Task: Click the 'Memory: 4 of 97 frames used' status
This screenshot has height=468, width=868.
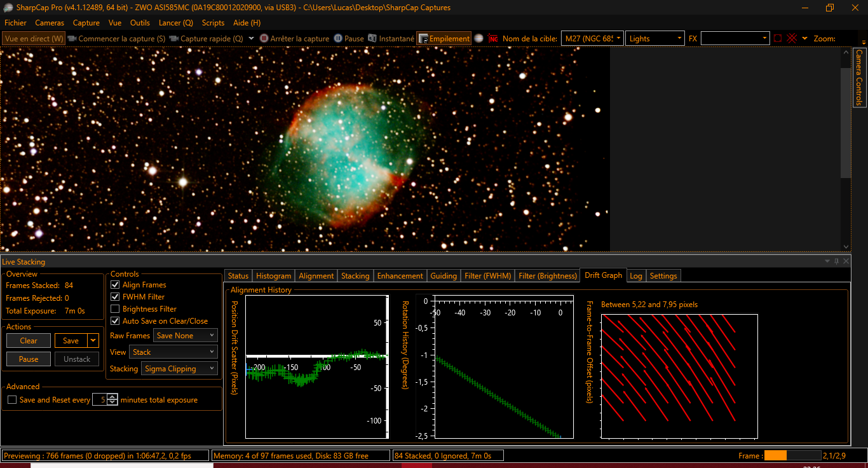Action: point(301,455)
